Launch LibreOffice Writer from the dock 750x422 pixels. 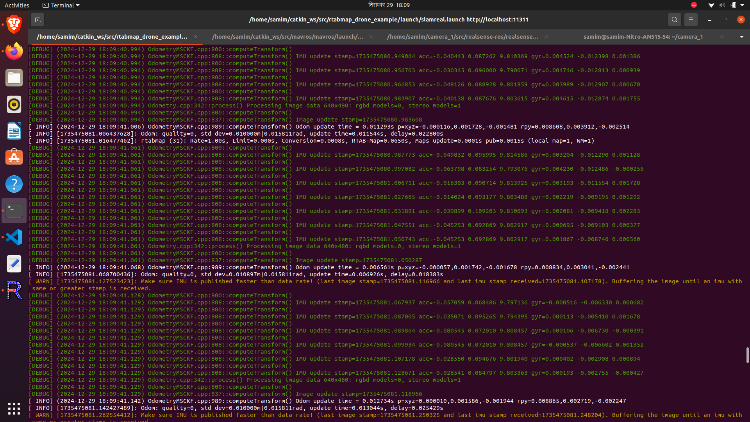[x=13, y=131]
